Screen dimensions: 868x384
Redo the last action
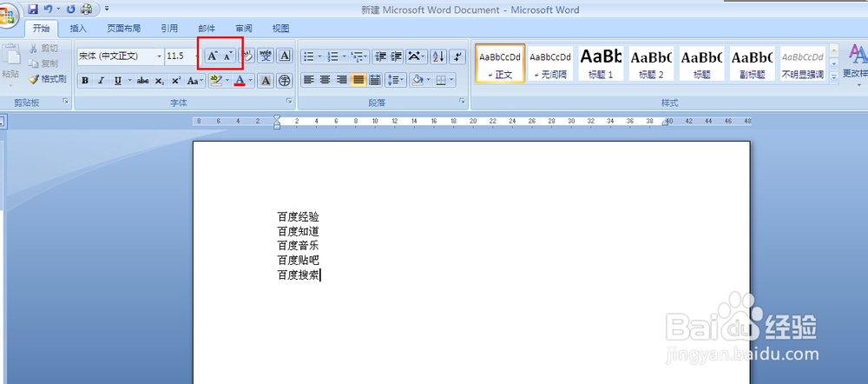[71, 9]
